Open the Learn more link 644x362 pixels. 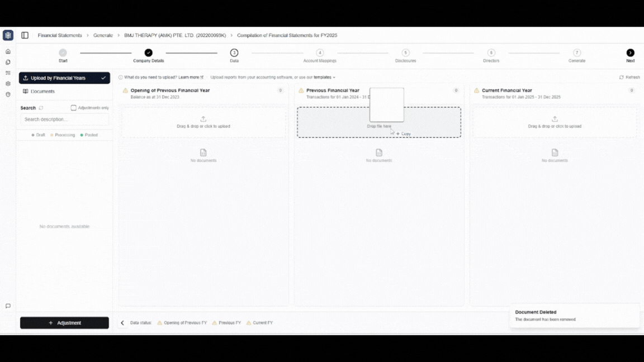(x=191, y=78)
